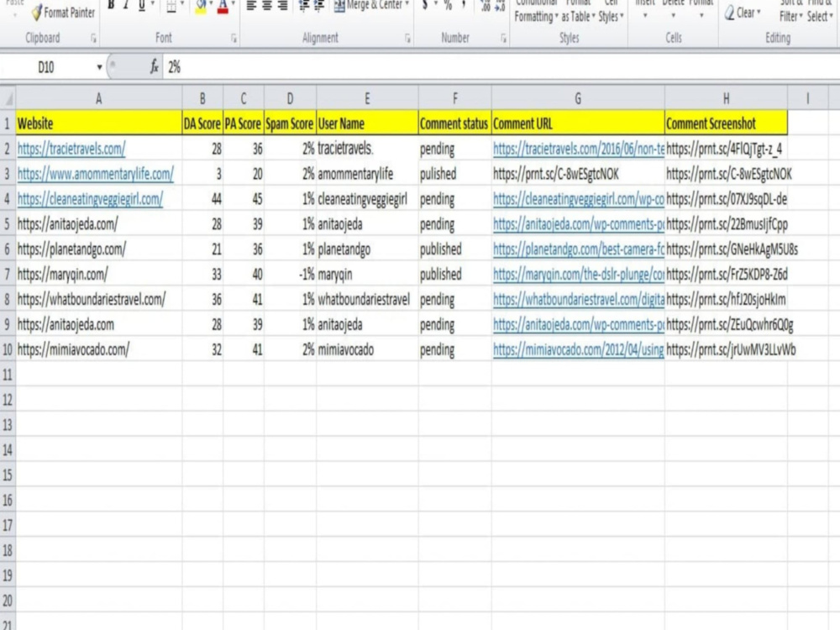This screenshot has height=630, width=840.
Task: Click the Select All corner triangle
Action: click(8, 98)
